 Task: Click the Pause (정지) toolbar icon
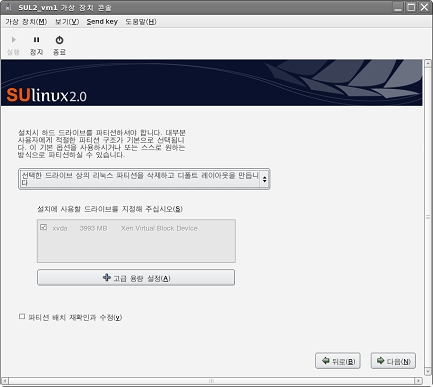point(36,40)
